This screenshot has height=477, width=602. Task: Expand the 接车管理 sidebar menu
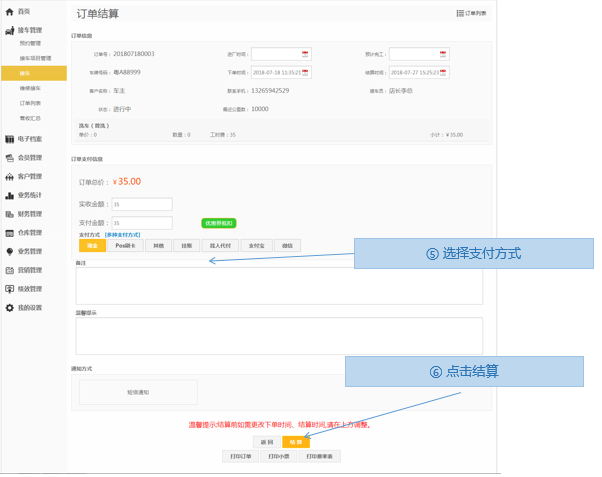30,30
